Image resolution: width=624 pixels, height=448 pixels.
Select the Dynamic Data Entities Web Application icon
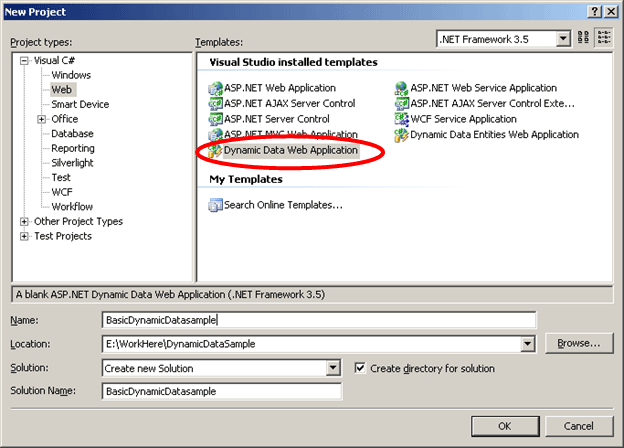coord(402,135)
